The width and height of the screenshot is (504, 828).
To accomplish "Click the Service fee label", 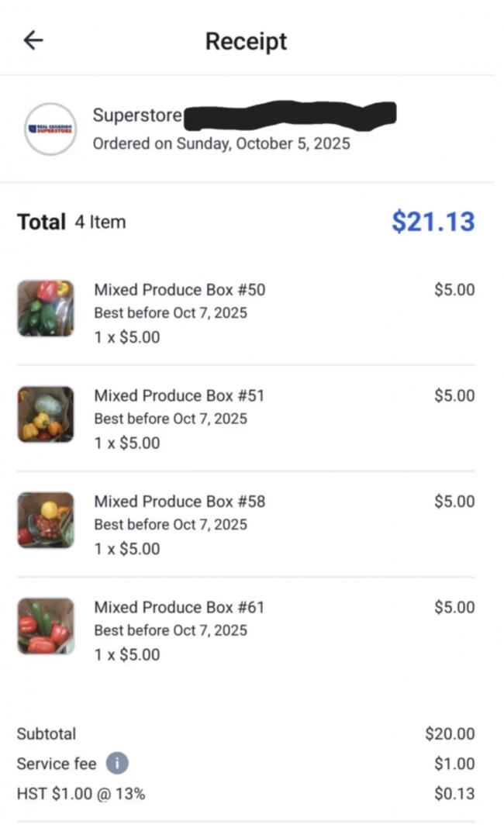I will (x=57, y=764).
